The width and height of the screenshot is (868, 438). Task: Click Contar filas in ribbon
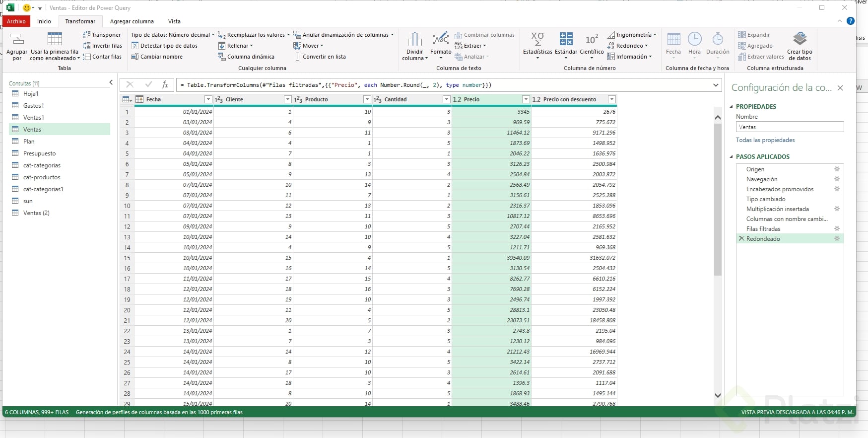[x=102, y=57]
